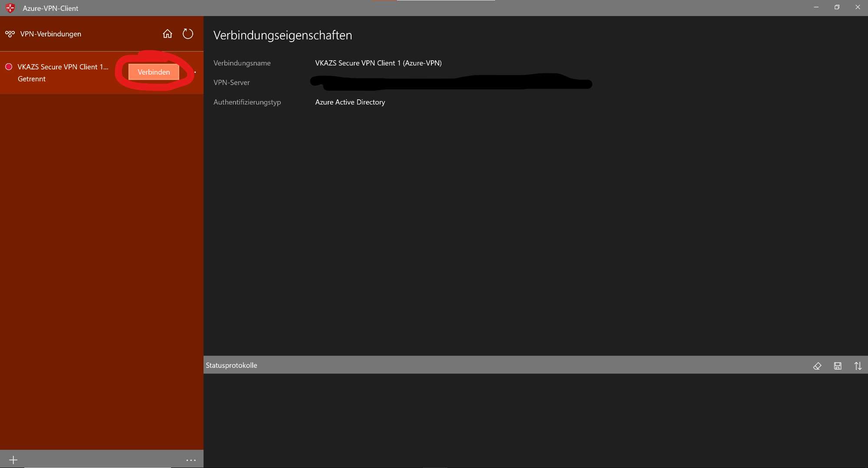Close the Azure-VPN-Client window

click(858, 7)
